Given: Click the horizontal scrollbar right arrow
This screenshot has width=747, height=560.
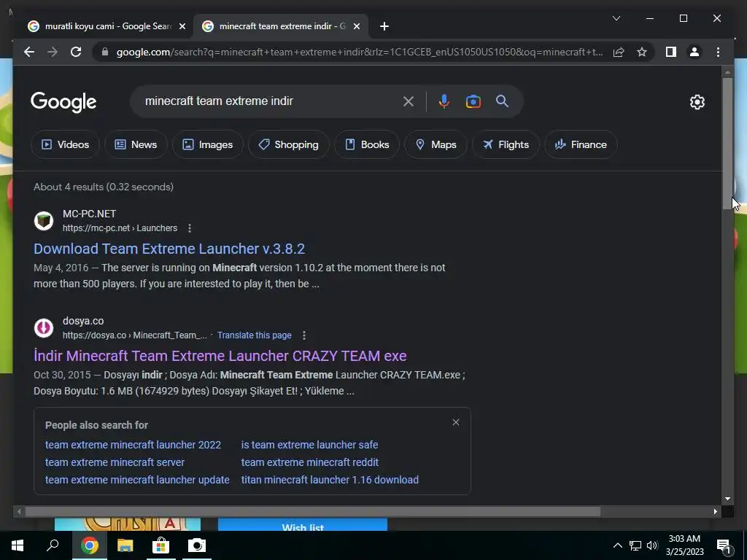Looking at the screenshot, I should pos(716,512).
